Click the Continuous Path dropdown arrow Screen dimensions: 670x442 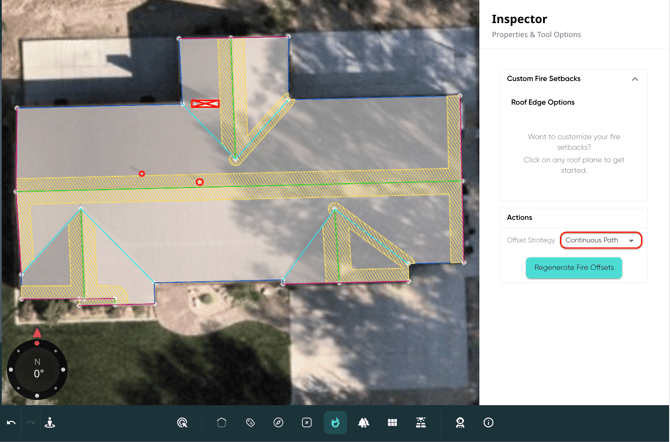(x=631, y=241)
